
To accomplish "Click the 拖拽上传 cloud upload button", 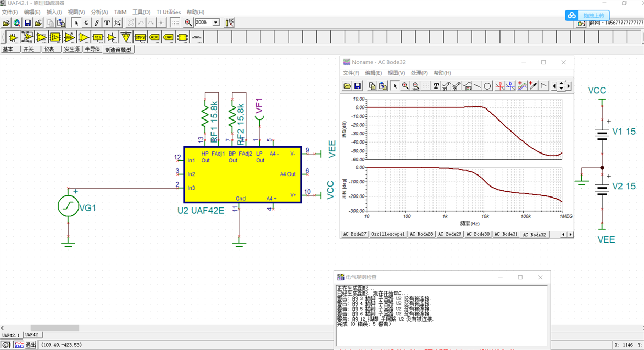I will click(x=586, y=16).
